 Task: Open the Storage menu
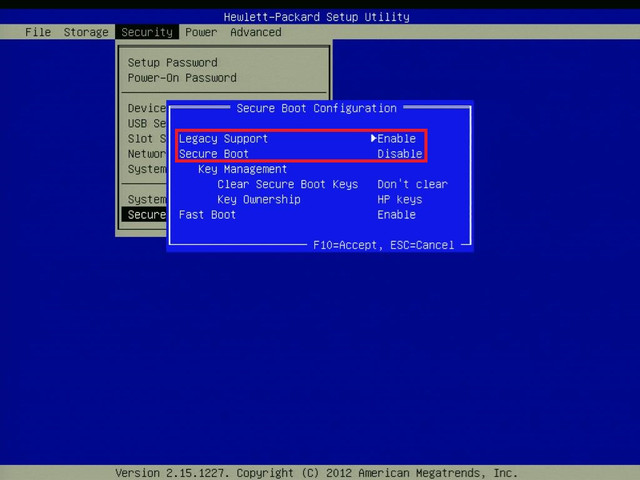click(x=86, y=32)
